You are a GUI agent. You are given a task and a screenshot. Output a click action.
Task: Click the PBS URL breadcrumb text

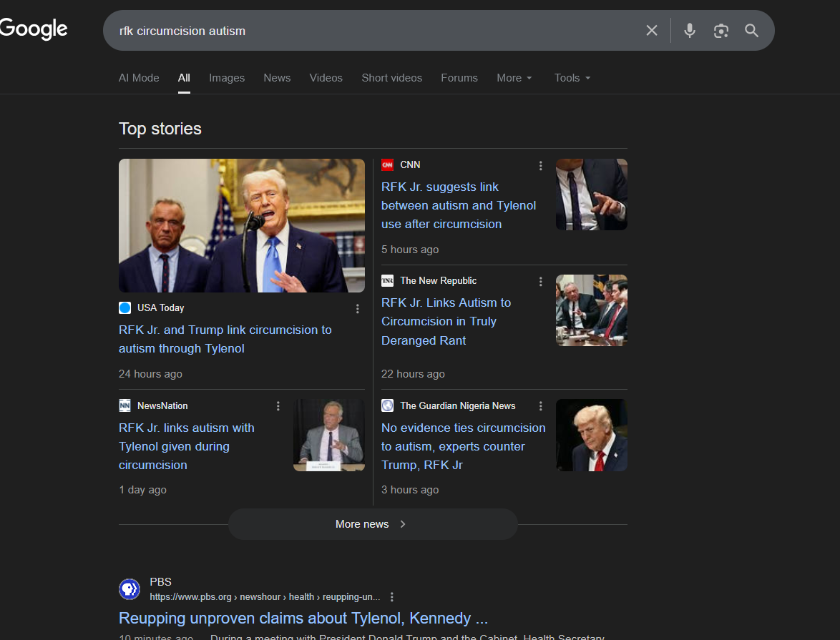coord(265,596)
